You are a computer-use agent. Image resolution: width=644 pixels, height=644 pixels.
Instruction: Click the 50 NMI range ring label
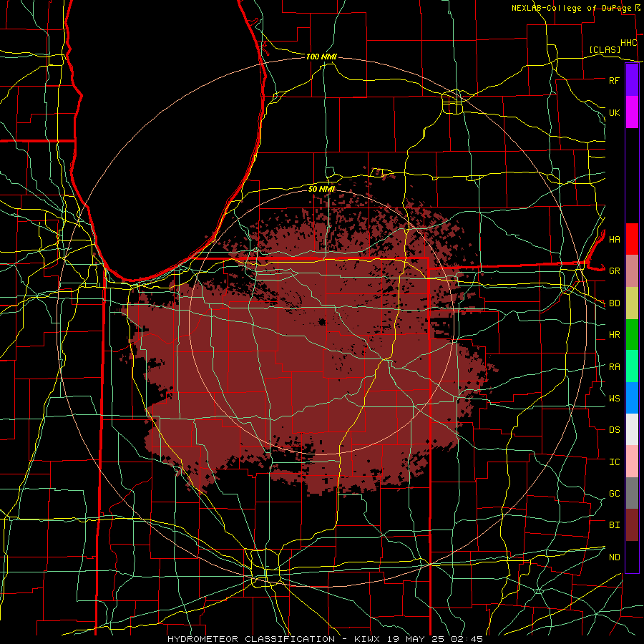[x=321, y=189]
